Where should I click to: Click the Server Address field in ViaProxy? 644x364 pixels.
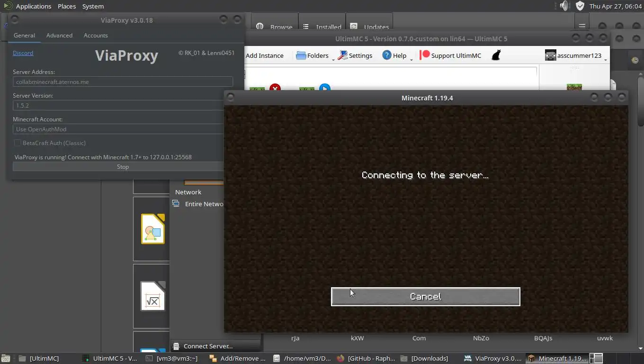point(123,82)
